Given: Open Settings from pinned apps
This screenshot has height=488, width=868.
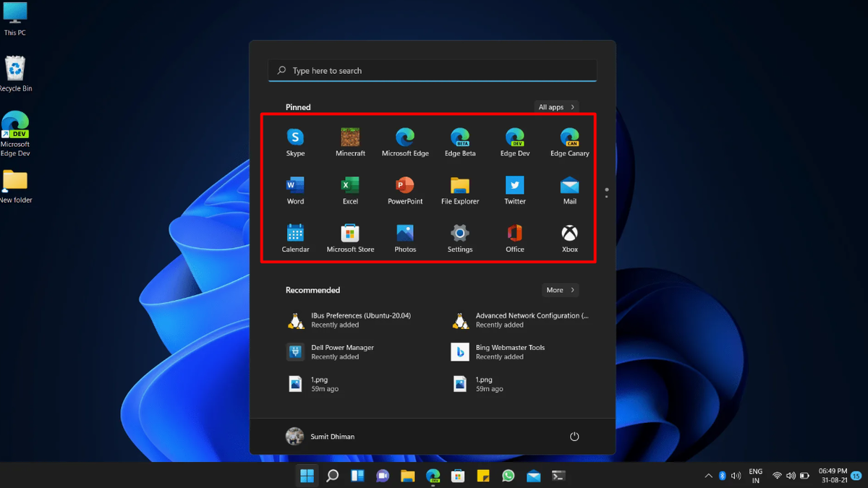Looking at the screenshot, I should (x=460, y=238).
